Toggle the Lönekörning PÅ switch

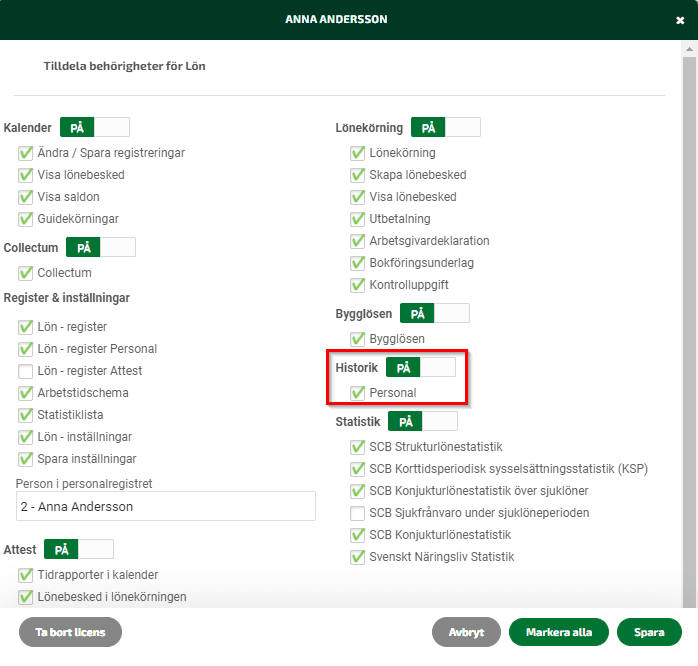[x=446, y=127]
